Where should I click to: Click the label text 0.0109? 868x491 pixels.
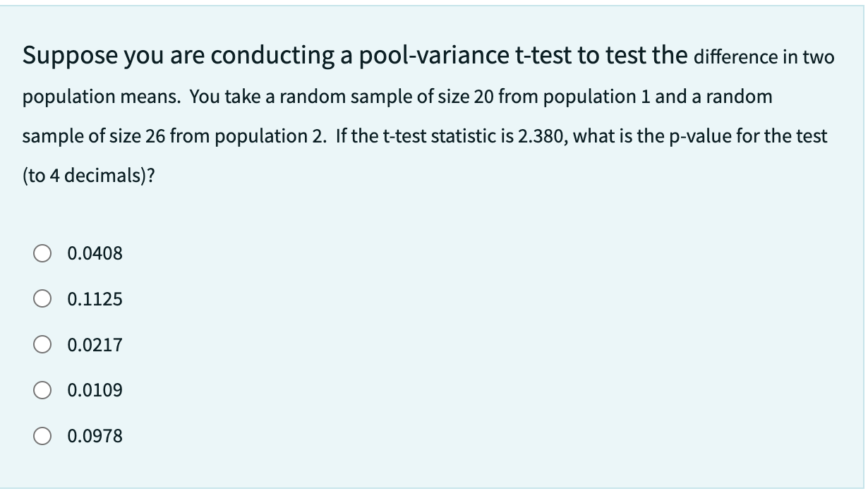pos(95,389)
